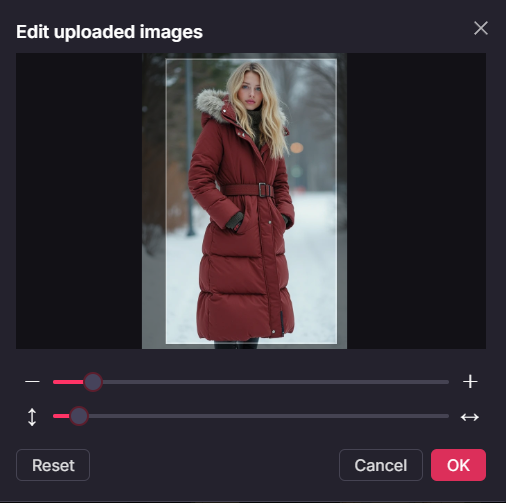This screenshot has width=506, height=503.
Task: Click the bottom-right corner of the crop frame
Action: coord(337,343)
